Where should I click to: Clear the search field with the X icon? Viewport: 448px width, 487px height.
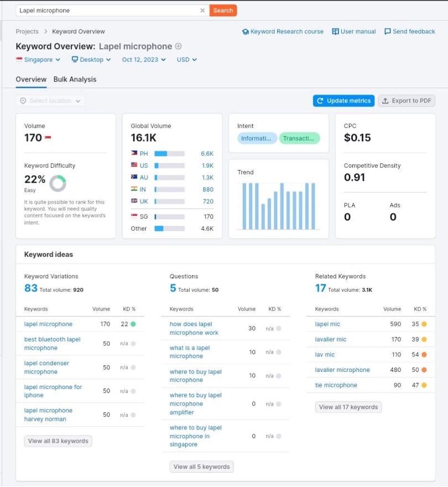[202, 11]
